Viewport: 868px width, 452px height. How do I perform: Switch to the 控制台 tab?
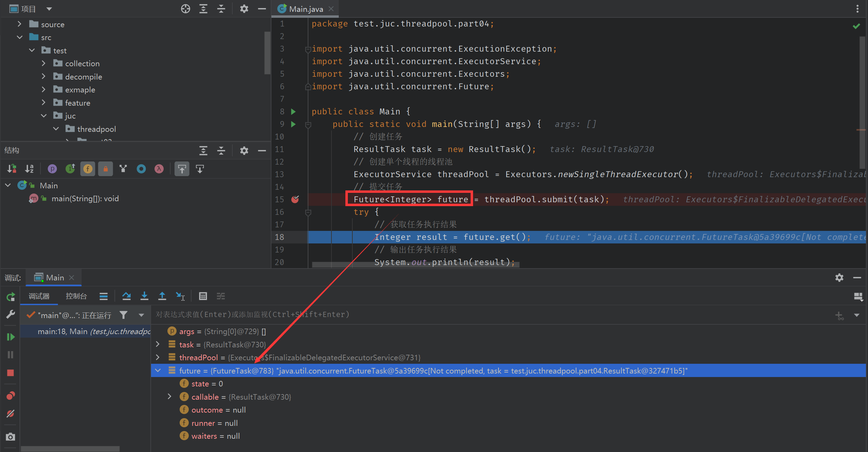[x=76, y=296]
